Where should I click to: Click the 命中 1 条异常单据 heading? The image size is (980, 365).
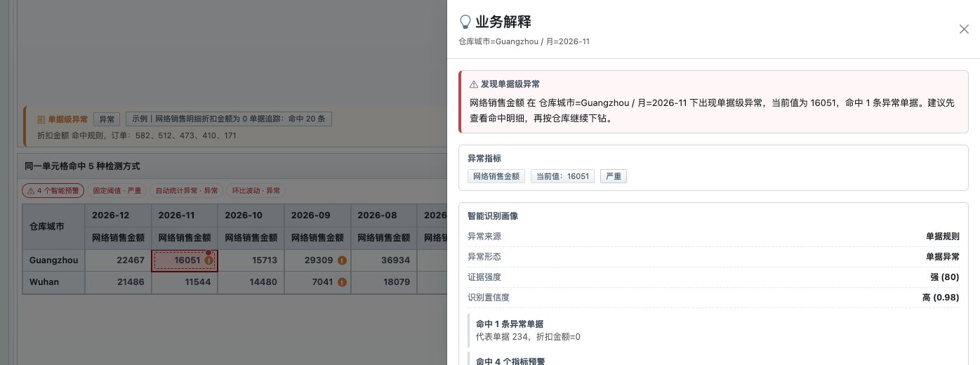click(x=510, y=324)
